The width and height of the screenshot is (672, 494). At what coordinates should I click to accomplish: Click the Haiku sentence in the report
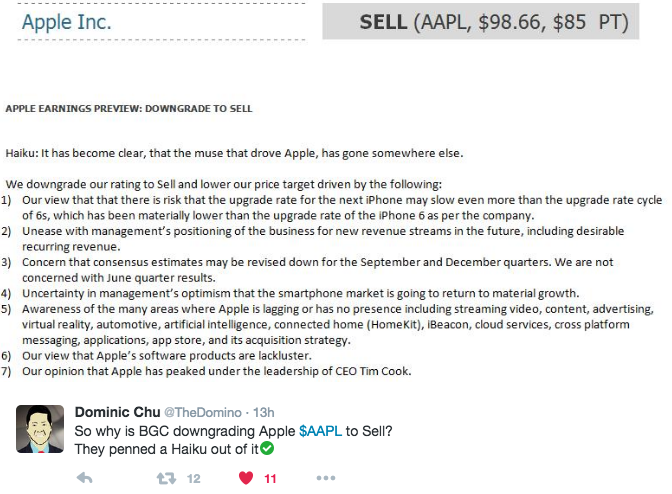point(234,153)
